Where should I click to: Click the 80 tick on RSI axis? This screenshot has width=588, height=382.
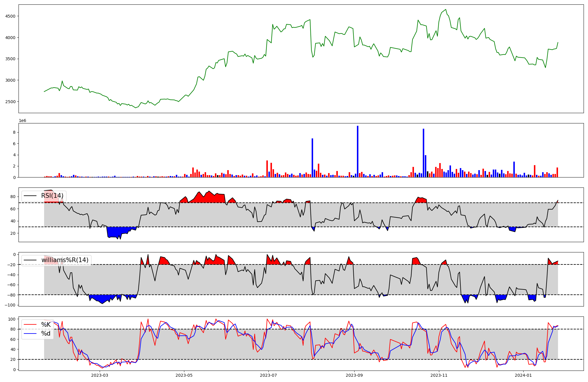(x=13, y=197)
